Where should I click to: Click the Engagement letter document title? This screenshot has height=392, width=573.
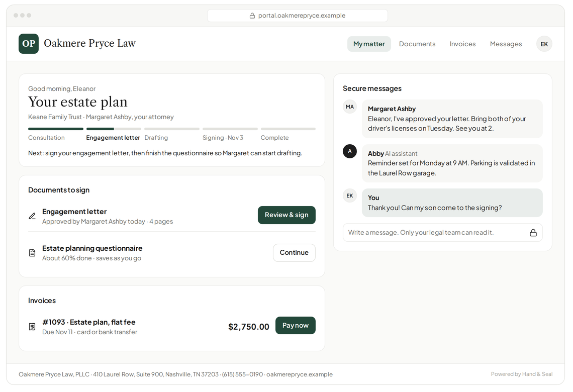point(74,212)
